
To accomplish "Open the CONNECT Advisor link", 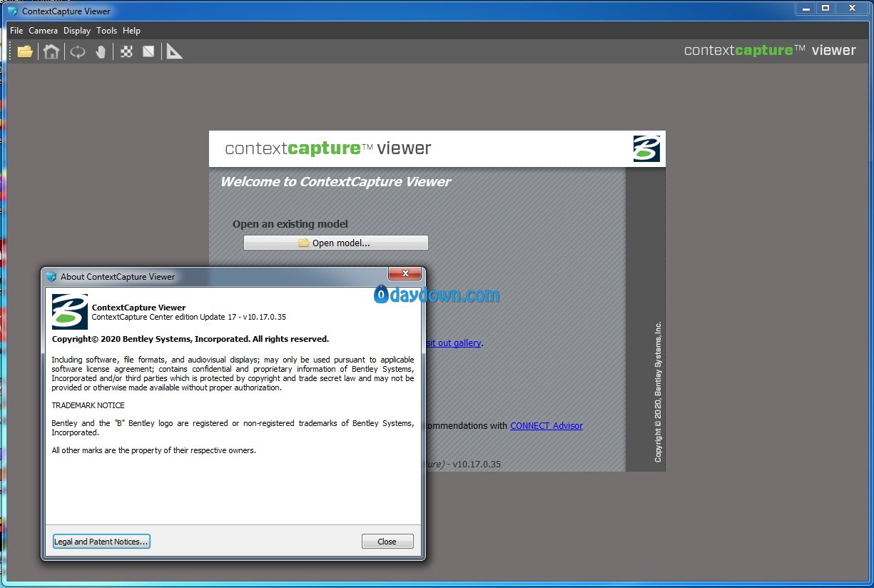I will tap(547, 425).
